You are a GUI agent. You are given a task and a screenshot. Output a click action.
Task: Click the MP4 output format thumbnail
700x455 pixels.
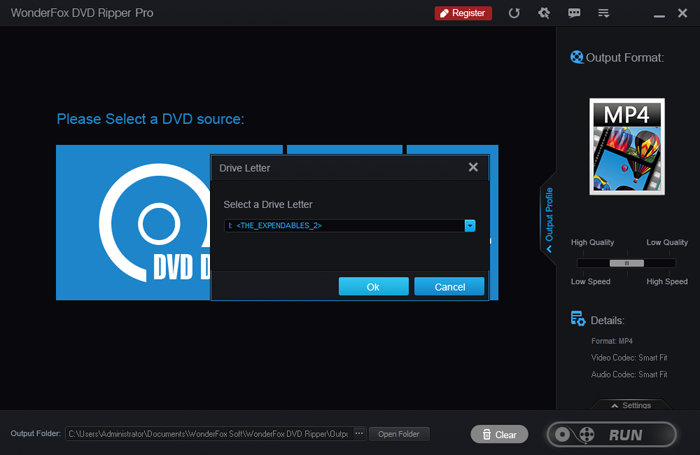[627, 146]
